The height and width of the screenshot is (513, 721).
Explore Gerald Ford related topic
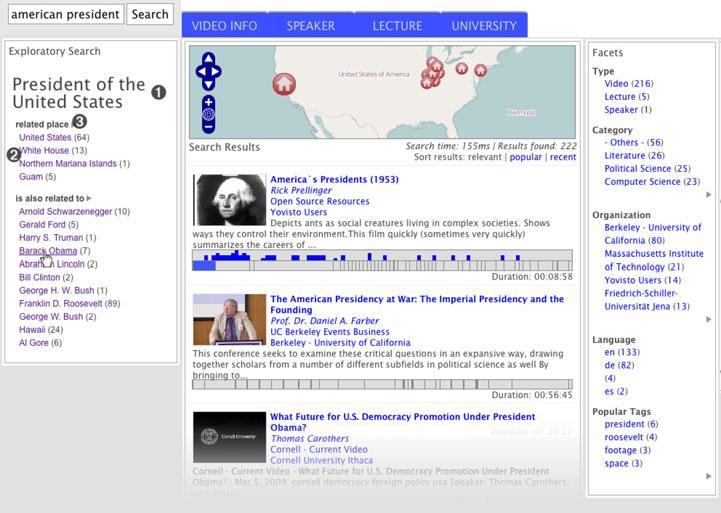coord(49,225)
